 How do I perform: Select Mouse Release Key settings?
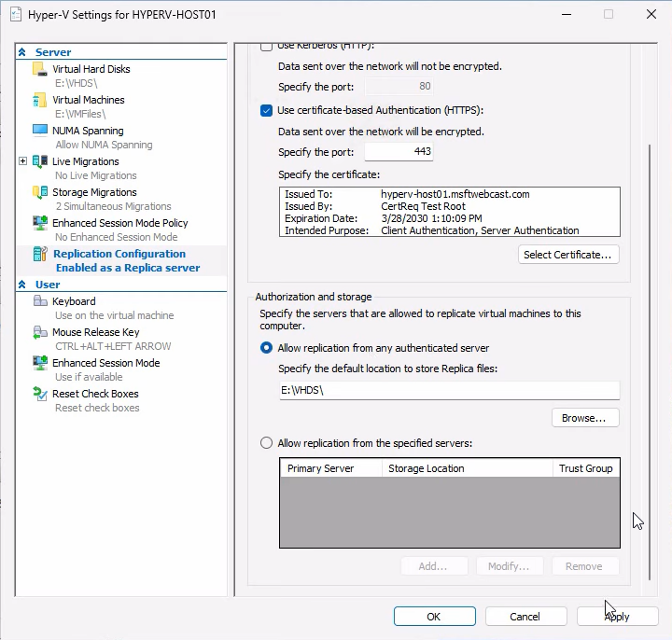(x=95, y=332)
